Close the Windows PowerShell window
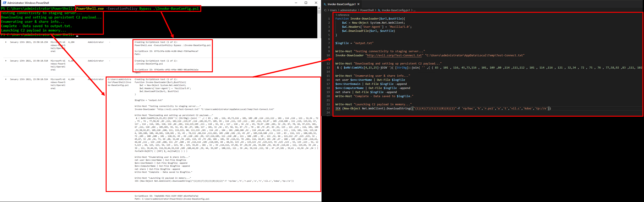Image resolution: width=644 pixels, height=202 pixels. click(316, 3)
